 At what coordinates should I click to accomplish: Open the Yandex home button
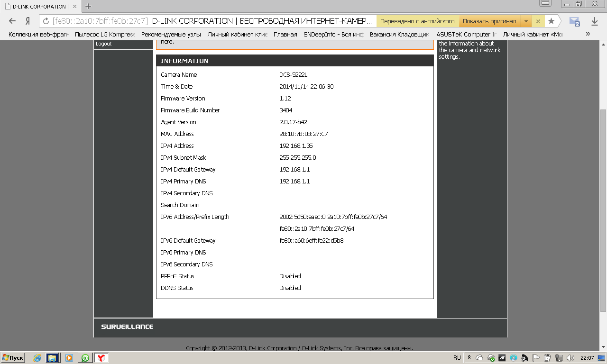click(x=28, y=21)
